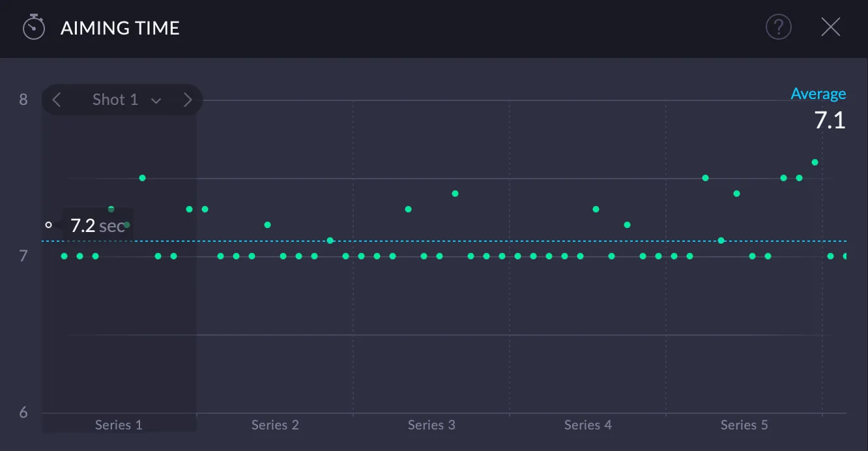The height and width of the screenshot is (451, 868).
Task: Close the Aiming Time panel
Action: (831, 27)
